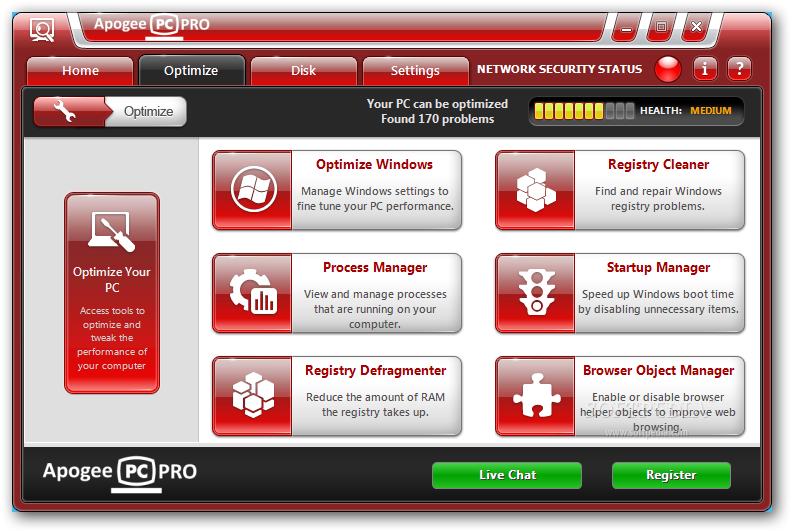Open the Home tab
The width and height of the screenshot is (792, 532).
coord(80,70)
